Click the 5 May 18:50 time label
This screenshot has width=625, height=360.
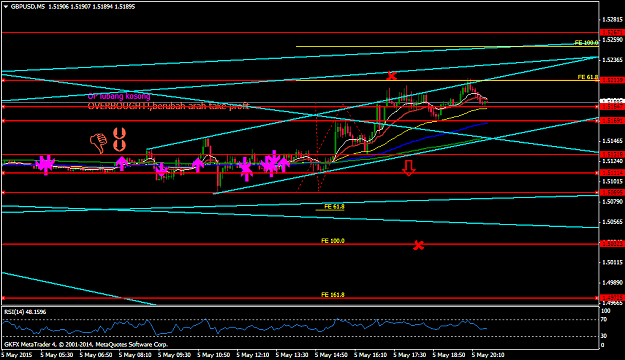448,355
